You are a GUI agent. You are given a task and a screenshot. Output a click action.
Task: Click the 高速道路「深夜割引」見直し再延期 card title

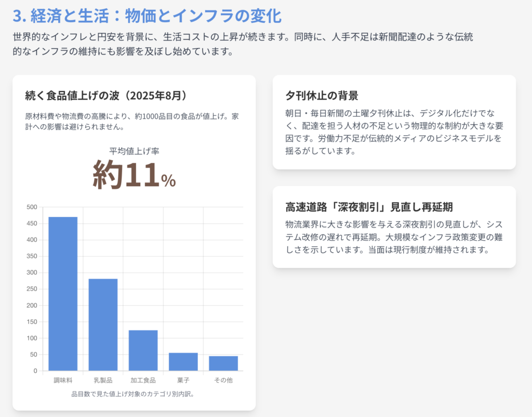[369, 207]
